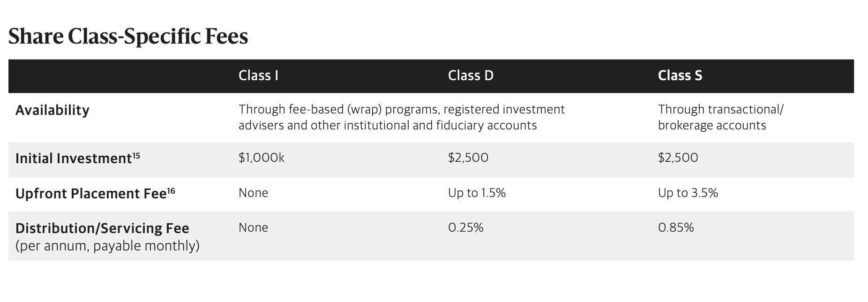This screenshot has width=868, height=302.
Task: Open footnote 15 superscript reference
Action: point(136,155)
